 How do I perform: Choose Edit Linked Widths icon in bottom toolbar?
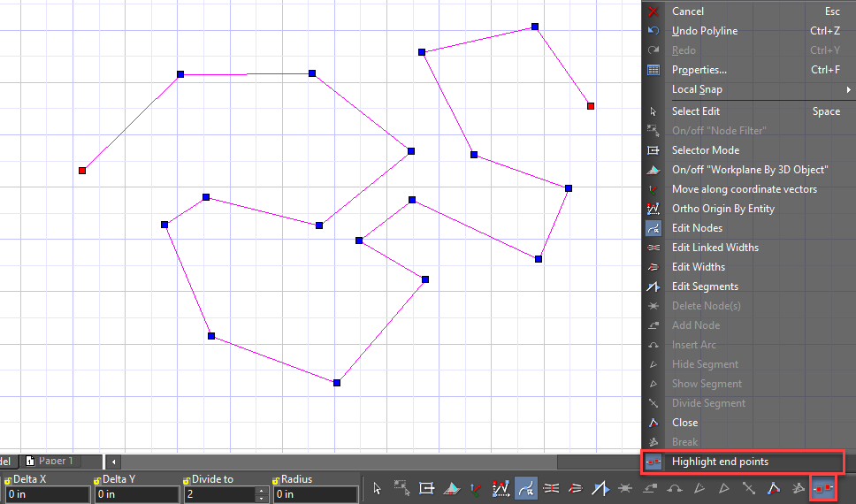click(551, 487)
